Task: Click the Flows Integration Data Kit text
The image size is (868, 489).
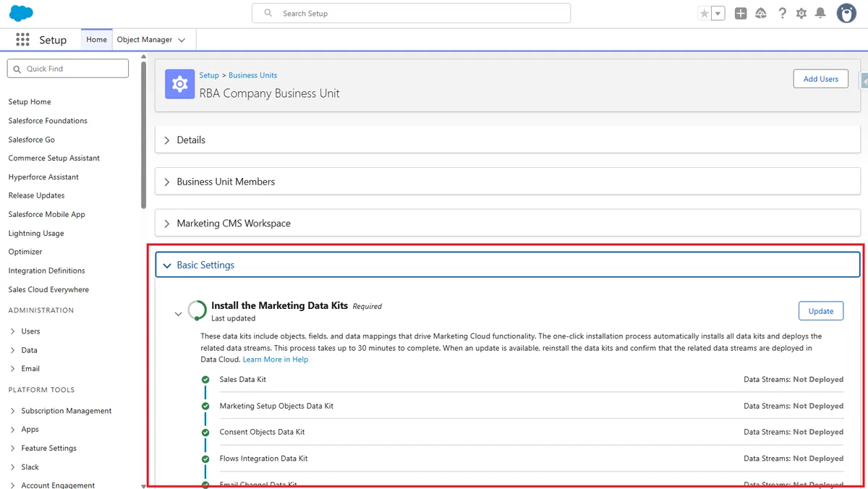Action: [x=263, y=459]
